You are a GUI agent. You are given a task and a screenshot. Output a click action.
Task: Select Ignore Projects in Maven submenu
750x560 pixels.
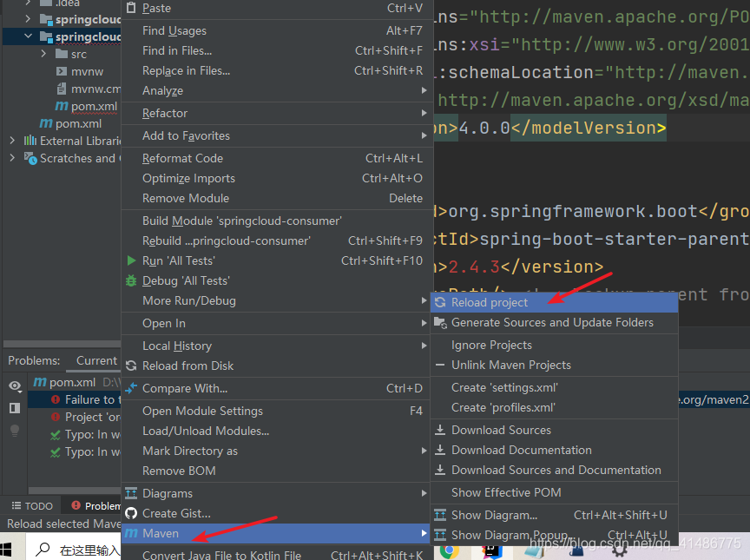(555, 345)
